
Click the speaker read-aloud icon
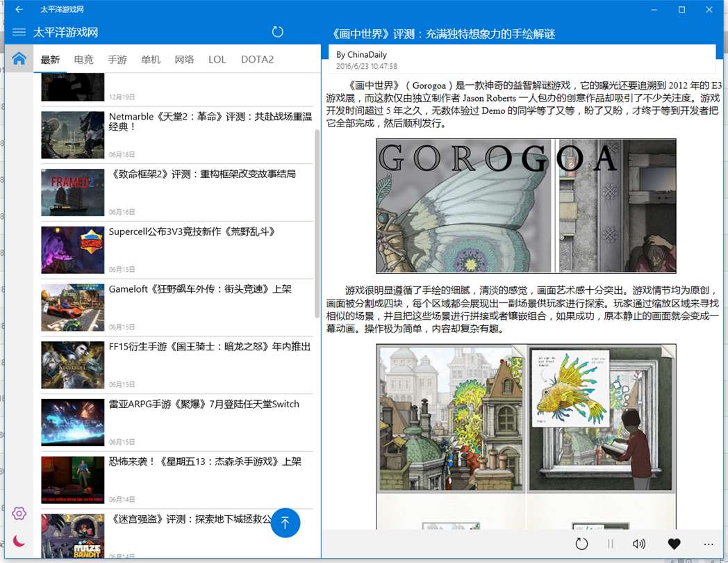(x=639, y=544)
